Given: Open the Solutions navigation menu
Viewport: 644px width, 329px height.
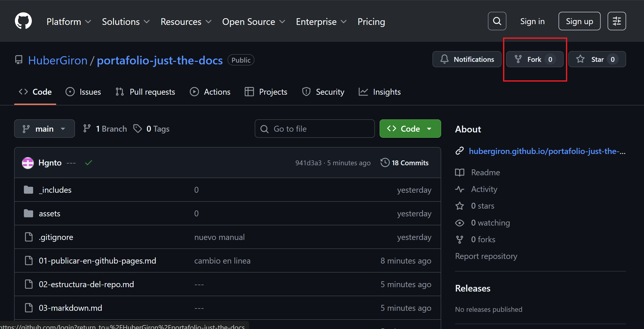Looking at the screenshot, I should click(126, 22).
